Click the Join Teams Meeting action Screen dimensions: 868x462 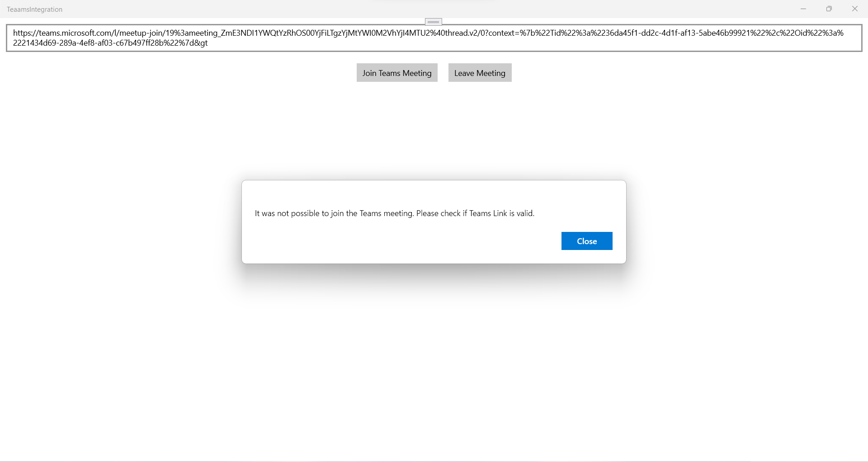pyautogui.click(x=396, y=73)
